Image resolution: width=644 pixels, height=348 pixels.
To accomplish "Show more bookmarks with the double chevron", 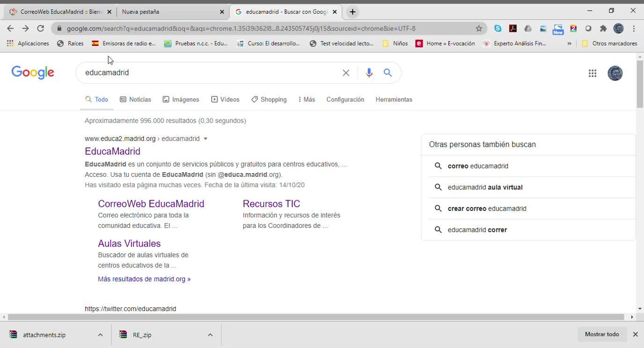I will pos(569,43).
